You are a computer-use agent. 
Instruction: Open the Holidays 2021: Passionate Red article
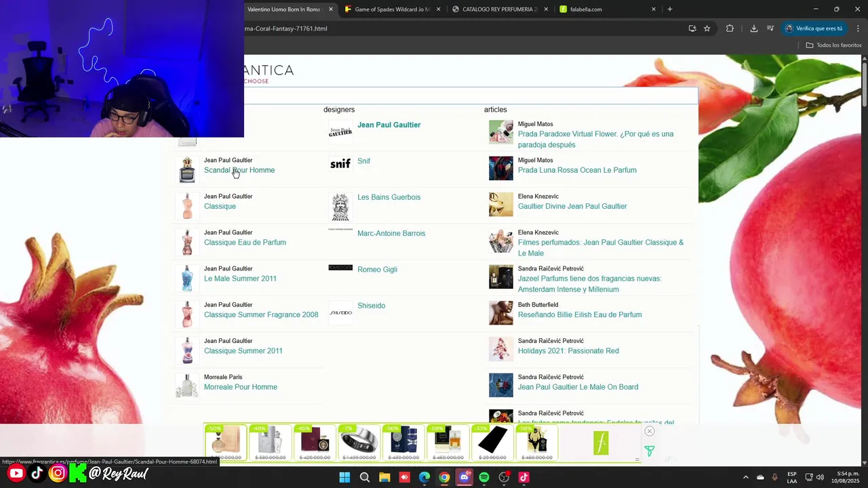pyautogui.click(x=568, y=351)
